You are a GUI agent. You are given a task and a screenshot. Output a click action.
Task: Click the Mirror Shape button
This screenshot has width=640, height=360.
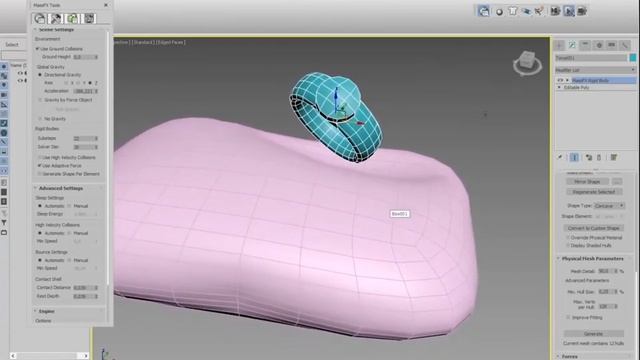pyautogui.click(x=587, y=181)
